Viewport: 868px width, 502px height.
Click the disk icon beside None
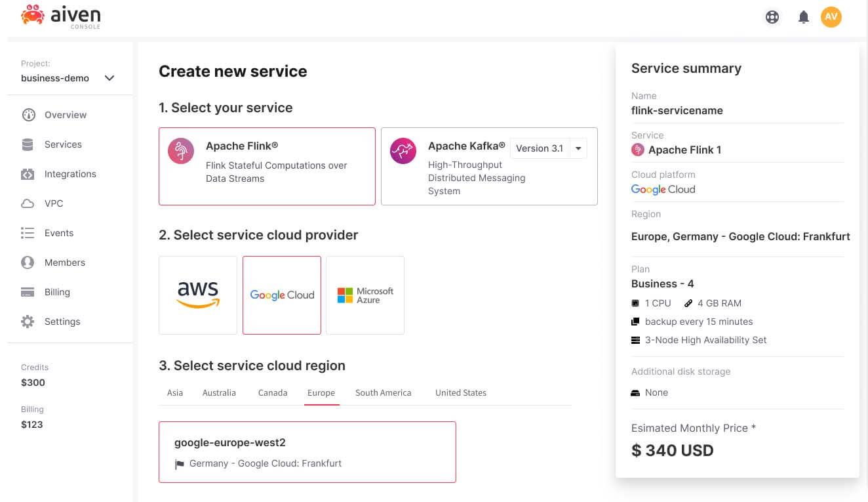pyautogui.click(x=635, y=392)
